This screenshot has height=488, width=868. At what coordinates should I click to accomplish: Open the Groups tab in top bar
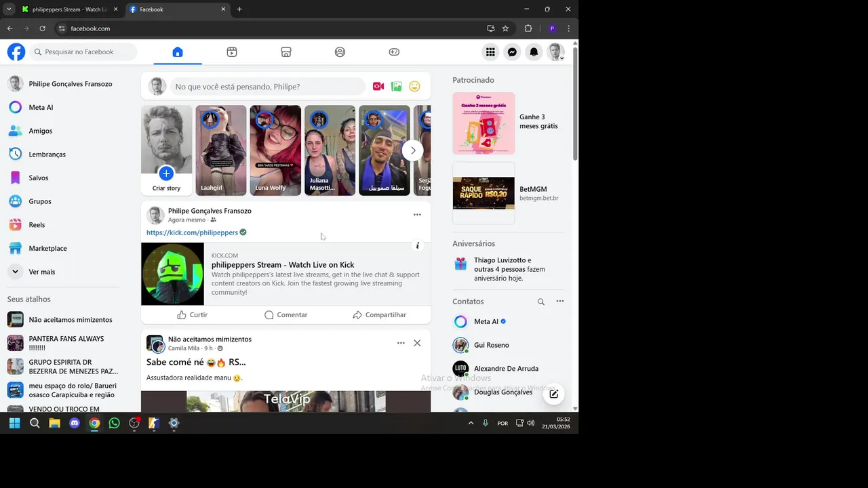tap(340, 52)
